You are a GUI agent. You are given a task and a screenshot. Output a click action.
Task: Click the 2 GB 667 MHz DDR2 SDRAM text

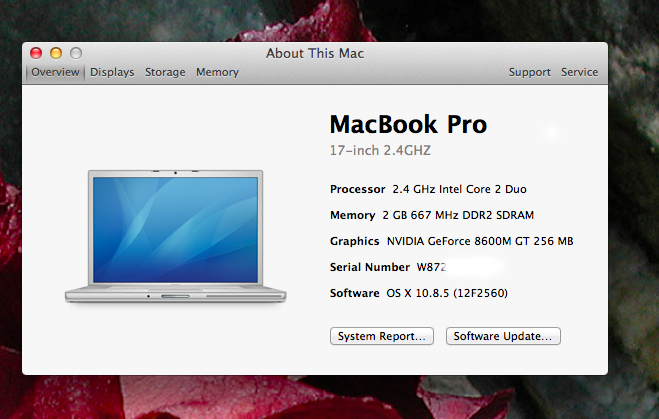[x=458, y=215]
